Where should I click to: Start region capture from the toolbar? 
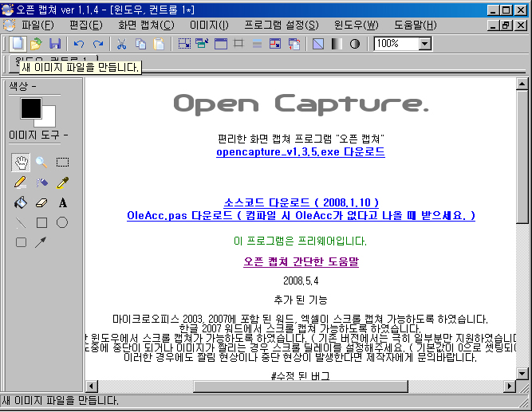pyautogui.click(x=184, y=43)
